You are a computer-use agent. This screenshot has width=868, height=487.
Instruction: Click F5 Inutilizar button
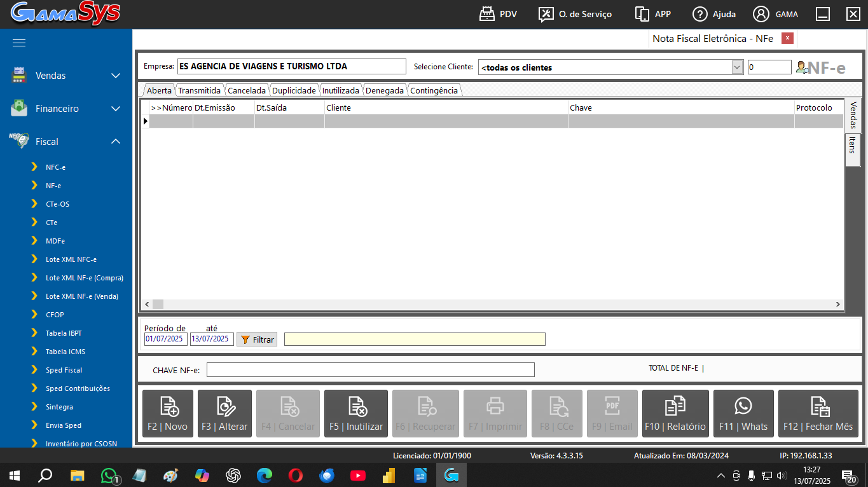click(x=356, y=413)
